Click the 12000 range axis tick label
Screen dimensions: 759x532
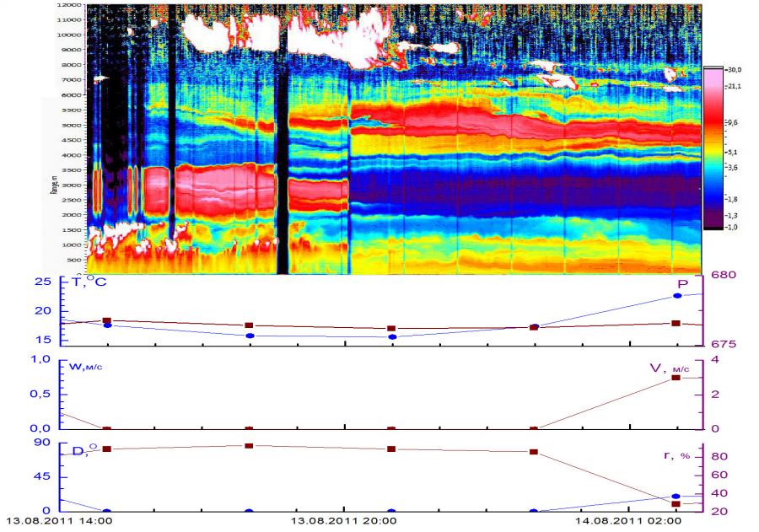pos(69,4)
